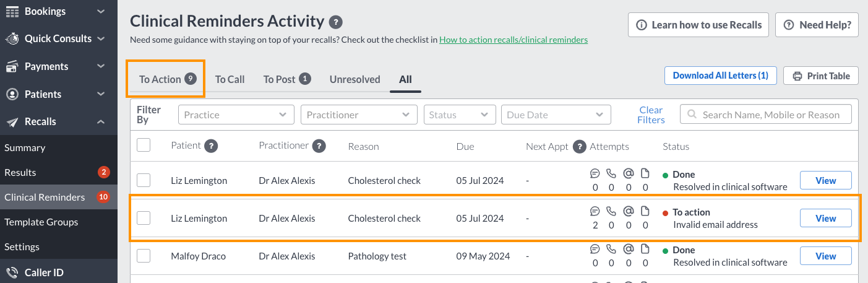Check the box for Malfoy Draco's row
Viewport: 868px width, 283px height.
click(x=144, y=256)
